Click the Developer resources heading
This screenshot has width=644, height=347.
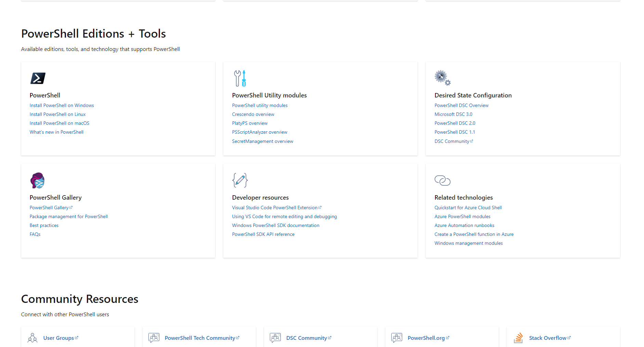pos(260,198)
